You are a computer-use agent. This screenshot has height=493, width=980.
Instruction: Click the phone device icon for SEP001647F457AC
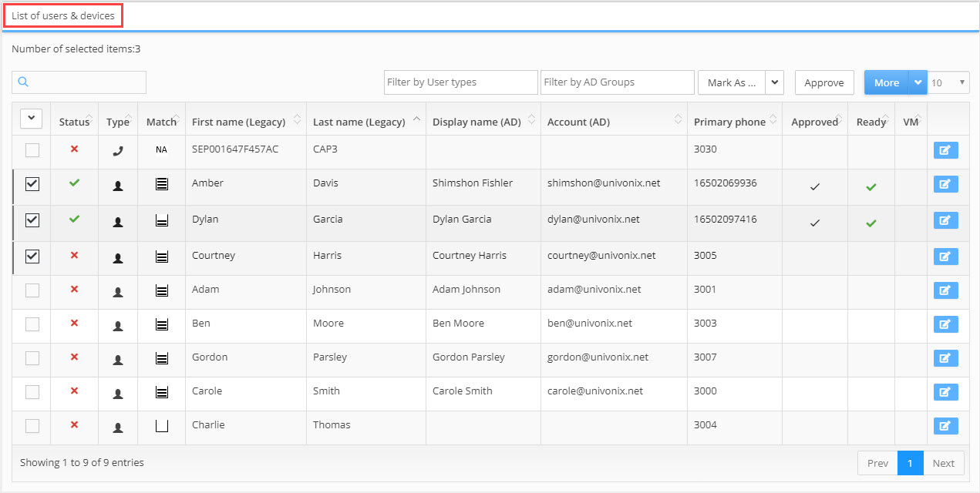(x=117, y=150)
